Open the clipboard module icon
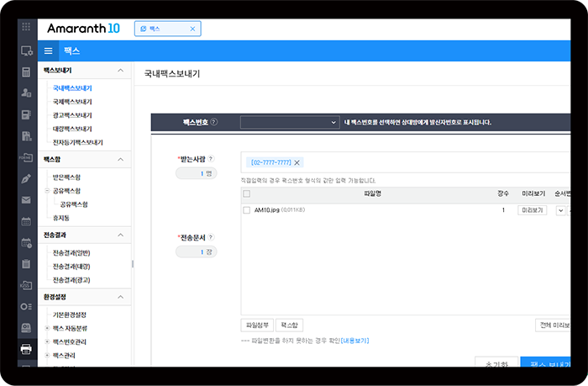 (26, 264)
